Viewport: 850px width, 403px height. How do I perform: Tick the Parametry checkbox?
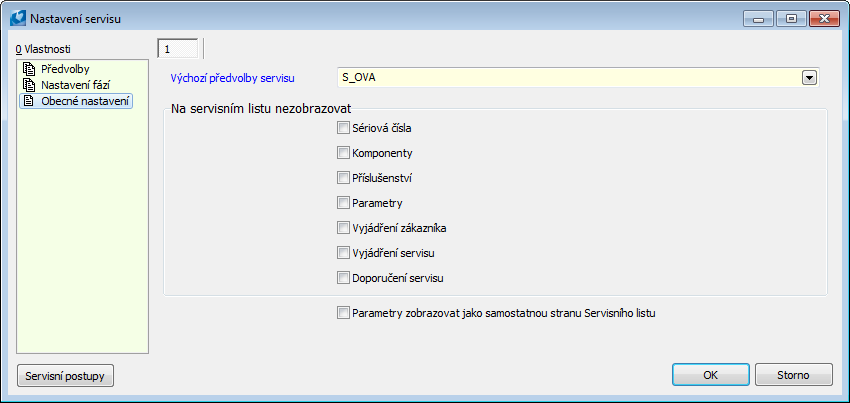(344, 203)
